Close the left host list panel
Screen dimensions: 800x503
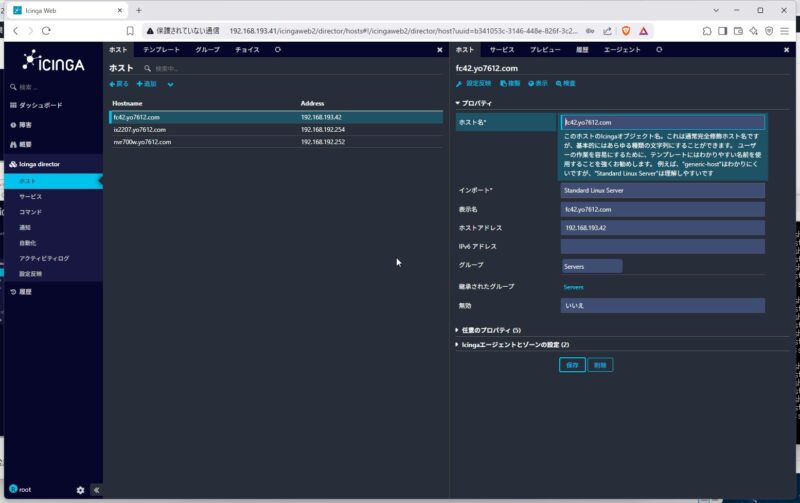click(x=440, y=50)
